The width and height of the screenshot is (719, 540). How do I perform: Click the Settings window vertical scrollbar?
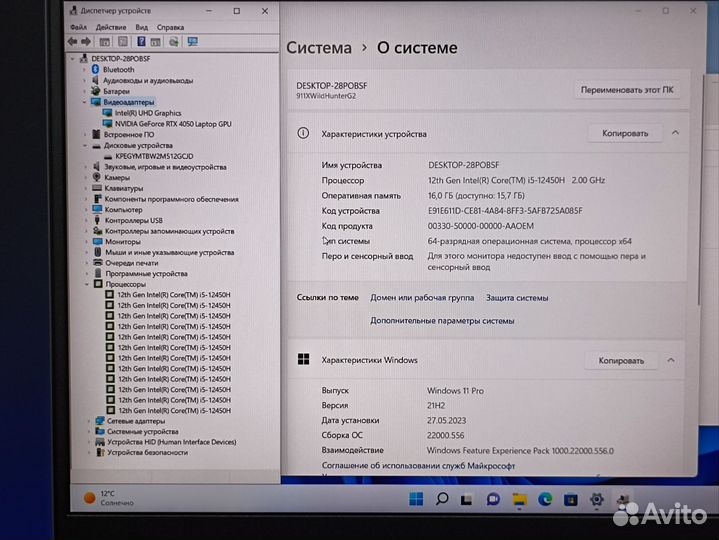pos(700,188)
